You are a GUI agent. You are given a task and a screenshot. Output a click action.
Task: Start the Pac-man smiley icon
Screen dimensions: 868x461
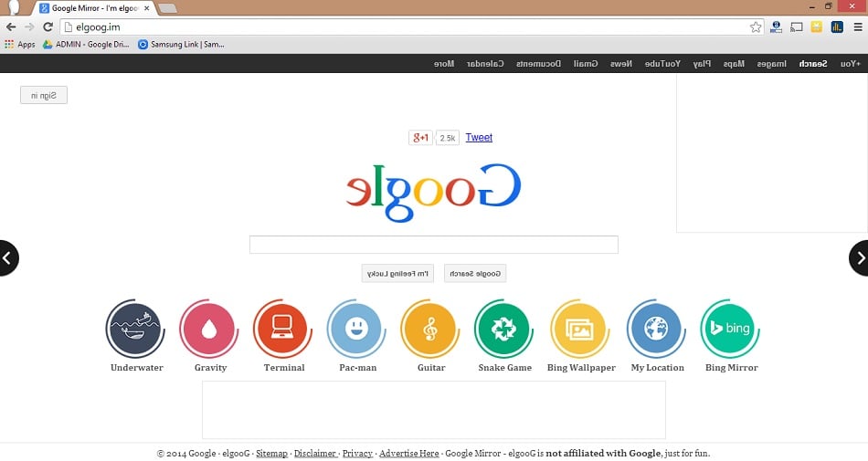(x=356, y=329)
